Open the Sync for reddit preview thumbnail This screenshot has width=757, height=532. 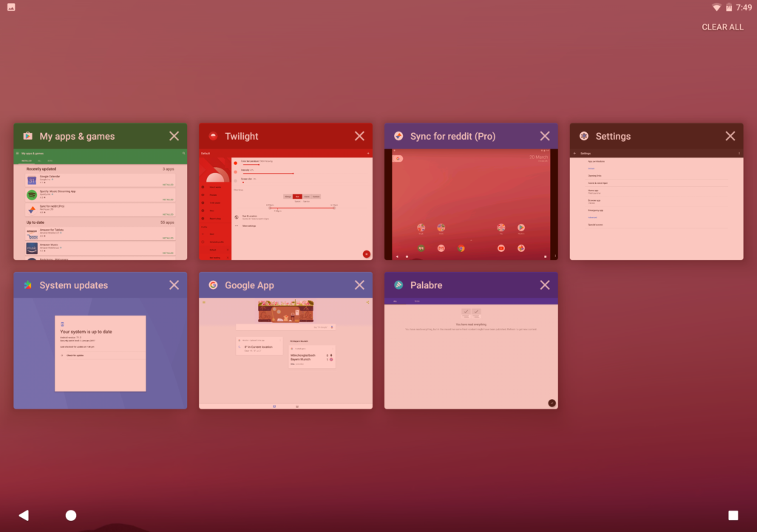click(471, 205)
